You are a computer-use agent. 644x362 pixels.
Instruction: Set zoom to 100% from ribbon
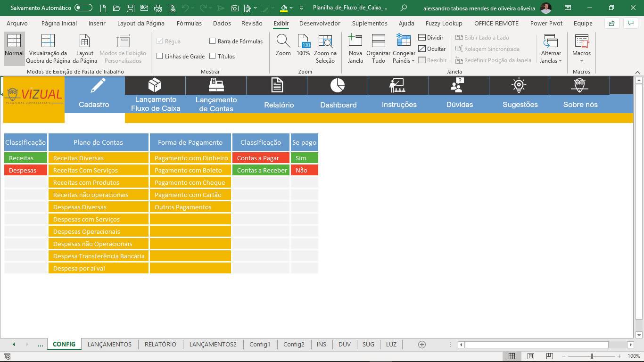303,45
